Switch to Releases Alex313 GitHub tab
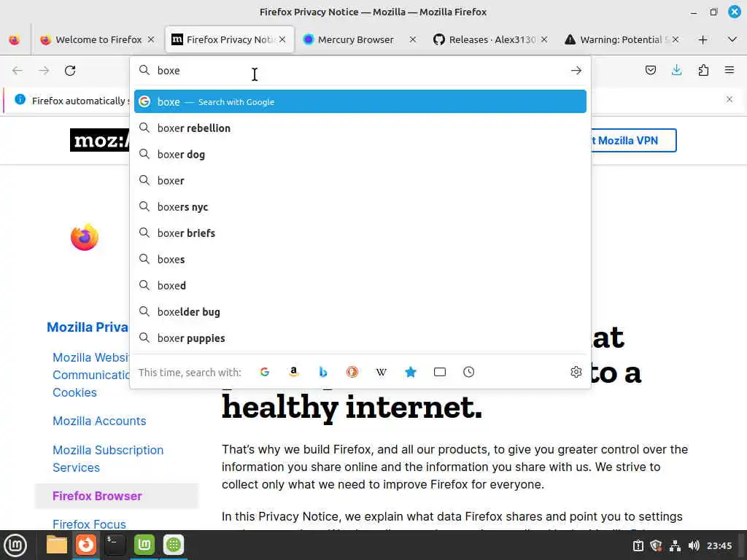The height and width of the screenshot is (560, 747). click(491, 39)
